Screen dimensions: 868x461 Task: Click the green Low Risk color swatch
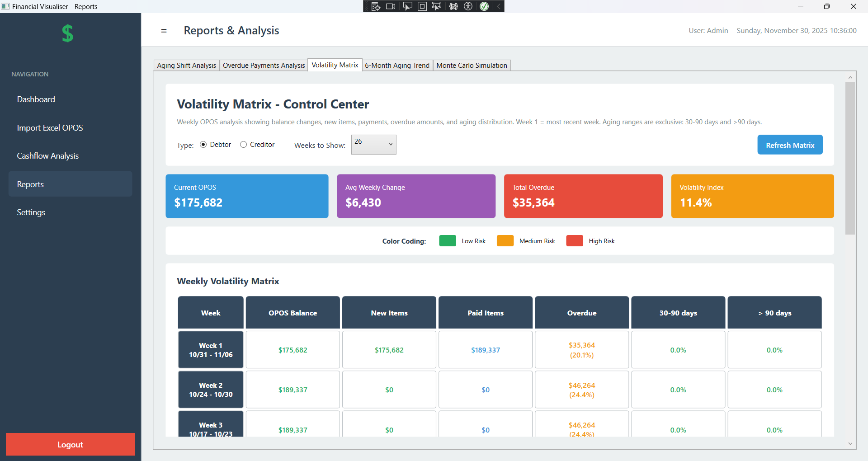coord(447,241)
